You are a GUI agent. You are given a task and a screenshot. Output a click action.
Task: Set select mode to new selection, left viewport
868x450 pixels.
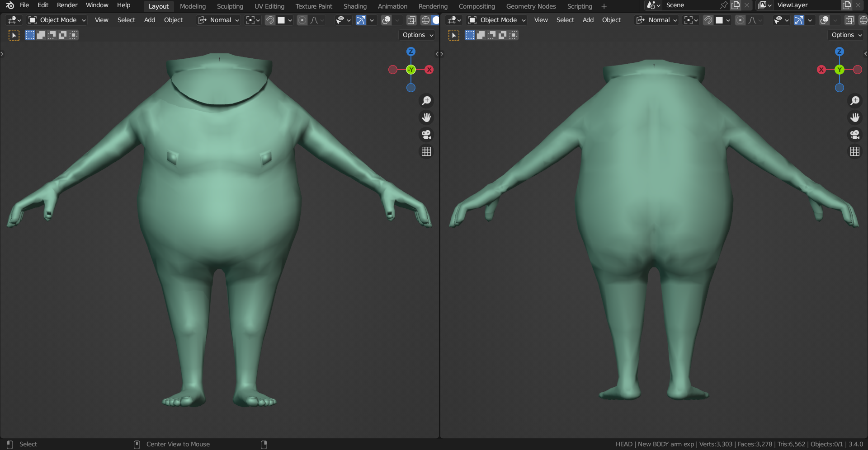pyautogui.click(x=30, y=35)
